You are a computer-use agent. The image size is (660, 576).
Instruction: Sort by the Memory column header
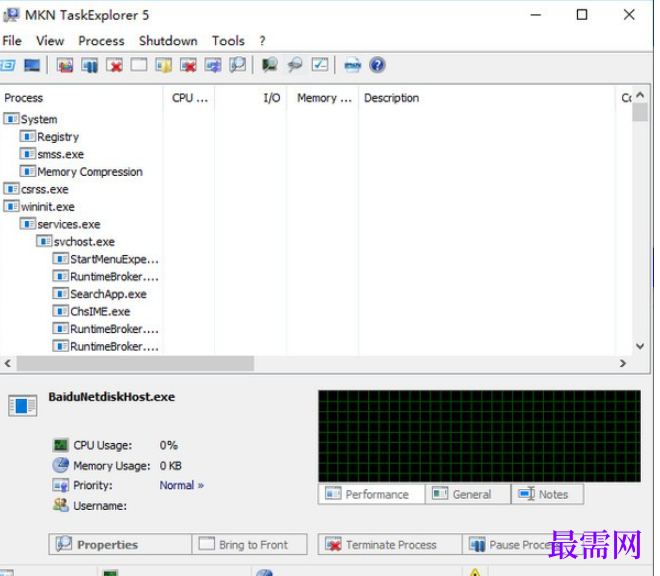(323, 98)
